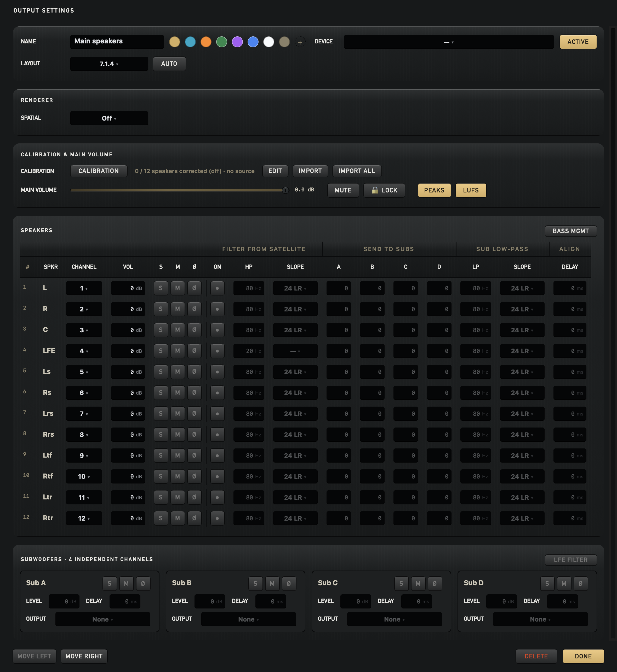Solo the C speaker row
Image resolution: width=617 pixels, height=672 pixels.
(x=161, y=330)
